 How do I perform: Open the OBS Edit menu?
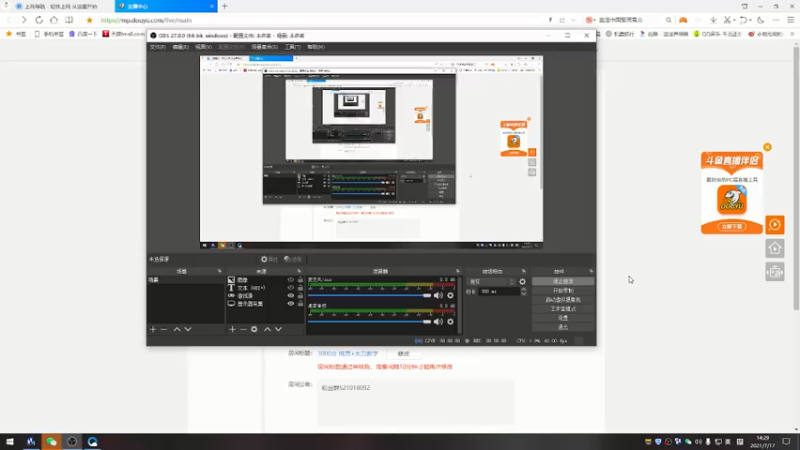tap(180, 47)
